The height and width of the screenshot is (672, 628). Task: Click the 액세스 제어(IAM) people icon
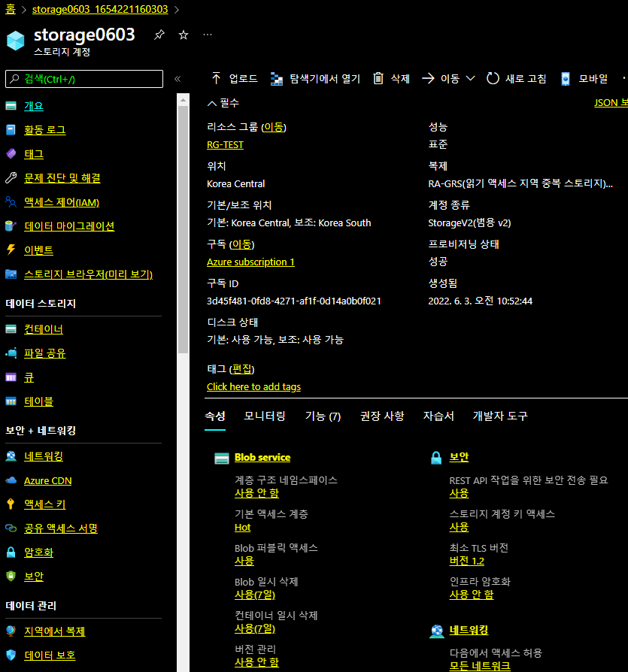click(11, 202)
